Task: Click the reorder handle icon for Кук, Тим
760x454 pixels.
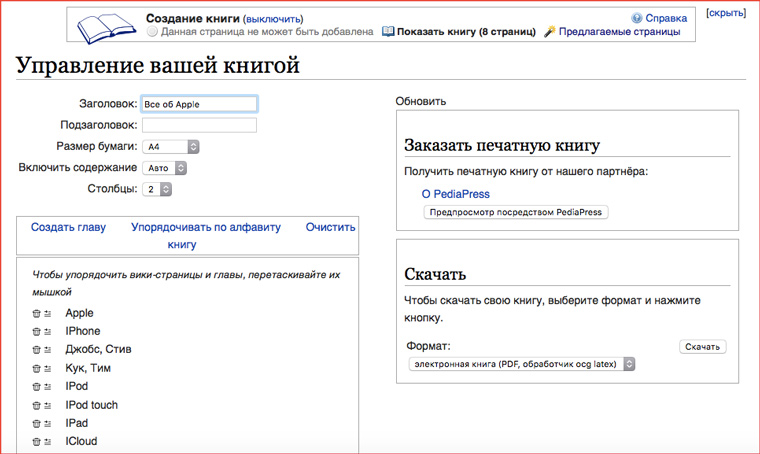Action: pos(48,368)
